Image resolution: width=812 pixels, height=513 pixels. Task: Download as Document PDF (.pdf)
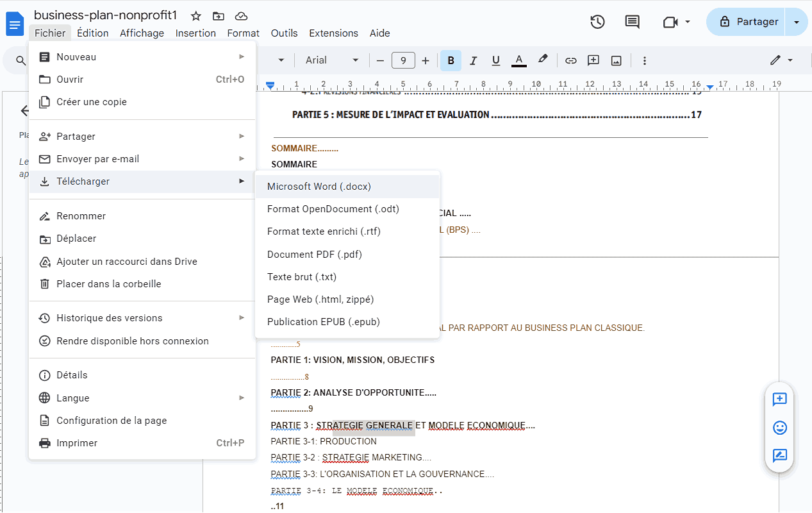click(347, 255)
